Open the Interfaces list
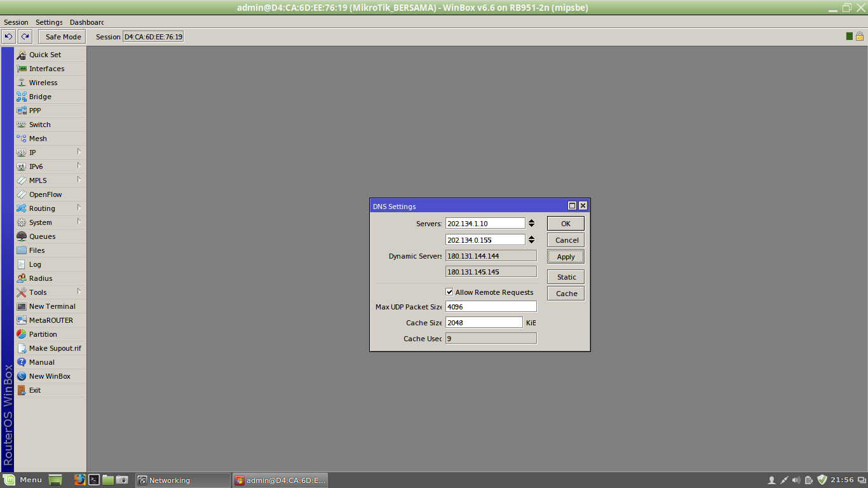This screenshot has height=488, width=868. click(50, 69)
